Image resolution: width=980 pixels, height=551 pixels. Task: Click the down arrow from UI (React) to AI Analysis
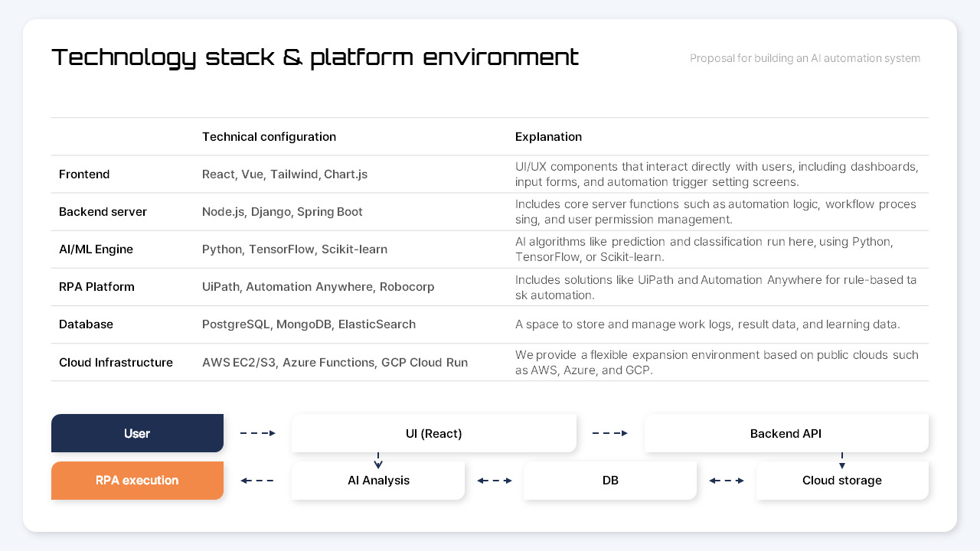pos(378,461)
